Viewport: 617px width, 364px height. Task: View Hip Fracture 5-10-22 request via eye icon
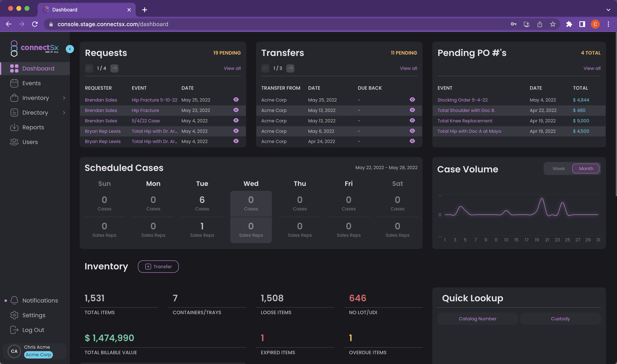coord(236,100)
